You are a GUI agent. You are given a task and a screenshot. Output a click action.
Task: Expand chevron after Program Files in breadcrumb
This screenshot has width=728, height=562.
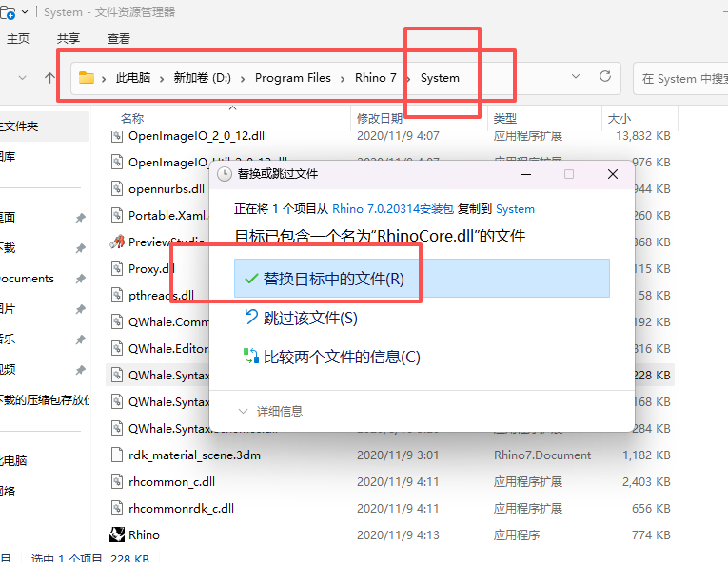tap(343, 79)
